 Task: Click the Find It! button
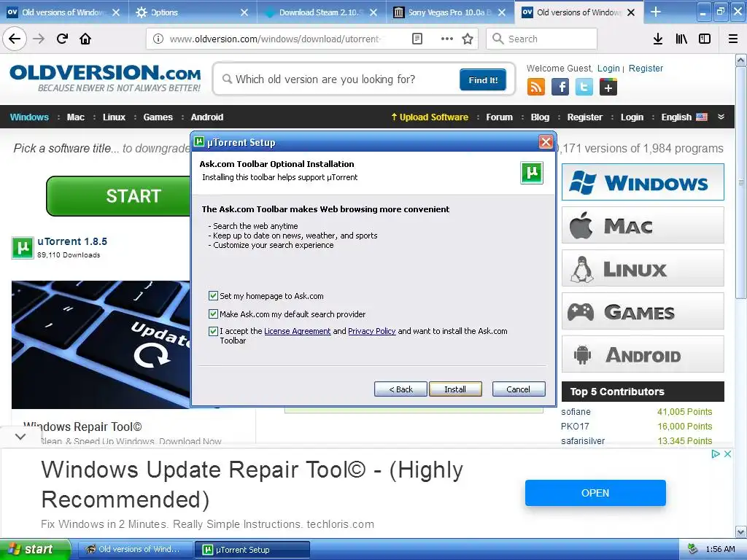point(483,79)
